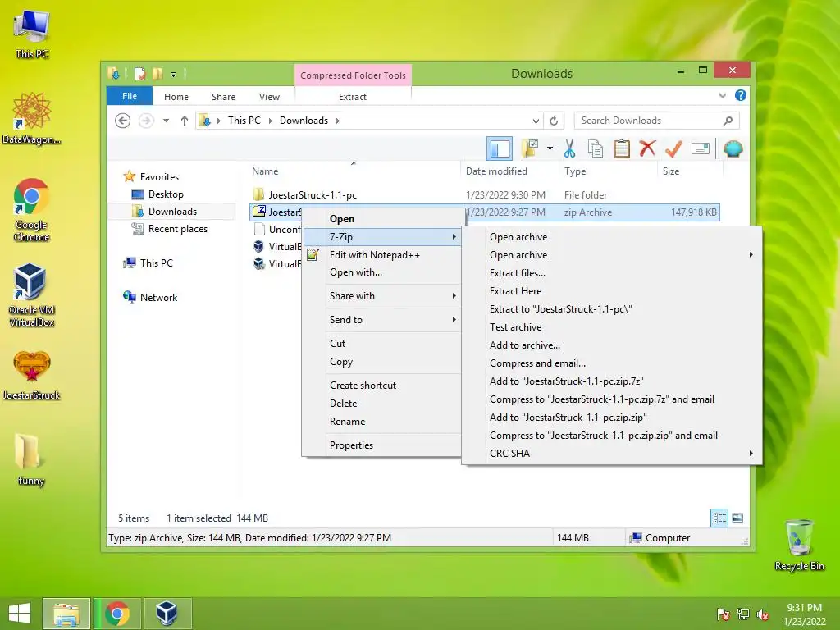
Task: Click the Cut scissors toolbar icon
Action: tap(569, 148)
